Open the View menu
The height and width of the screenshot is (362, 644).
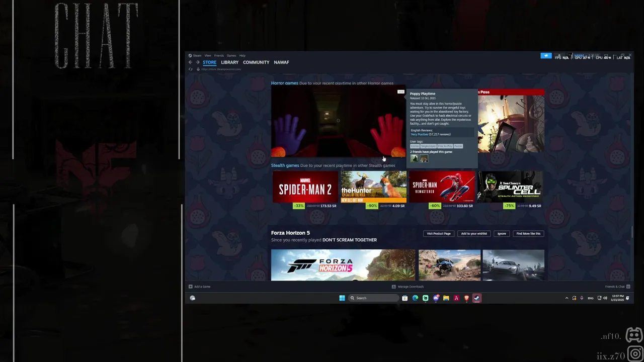[208, 55]
